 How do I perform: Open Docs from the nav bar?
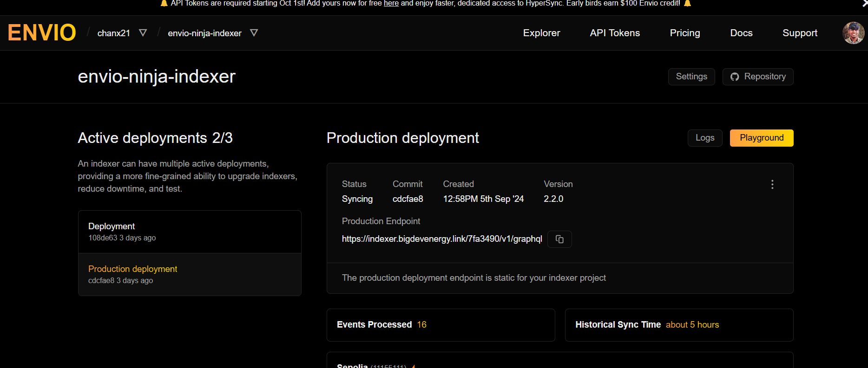[741, 33]
